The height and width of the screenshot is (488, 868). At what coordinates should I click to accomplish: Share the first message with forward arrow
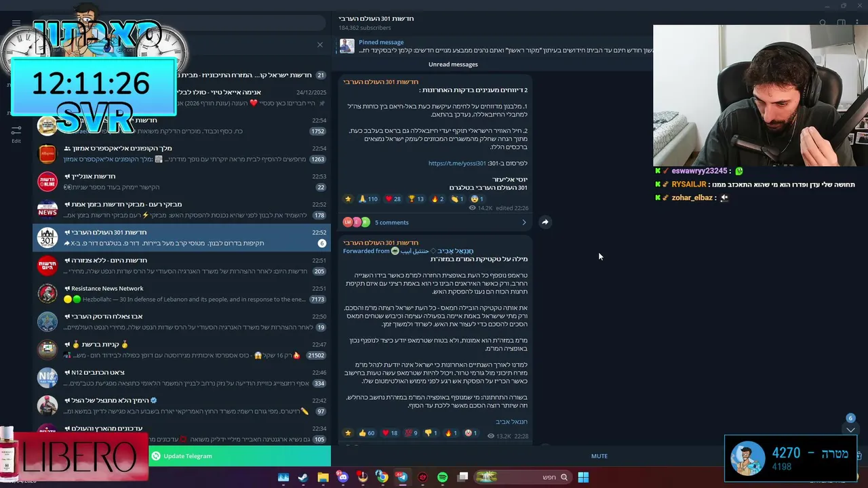(x=545, y=222)
